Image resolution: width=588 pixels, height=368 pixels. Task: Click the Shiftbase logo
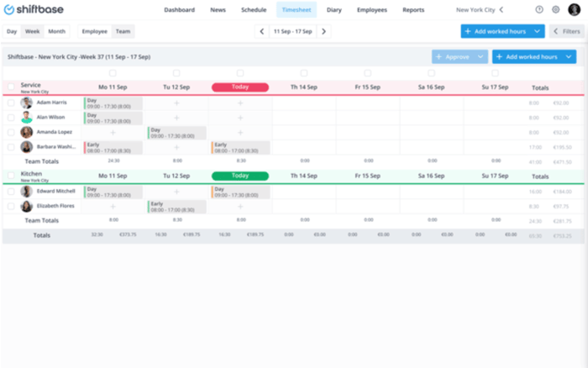(x=34, y=10)
